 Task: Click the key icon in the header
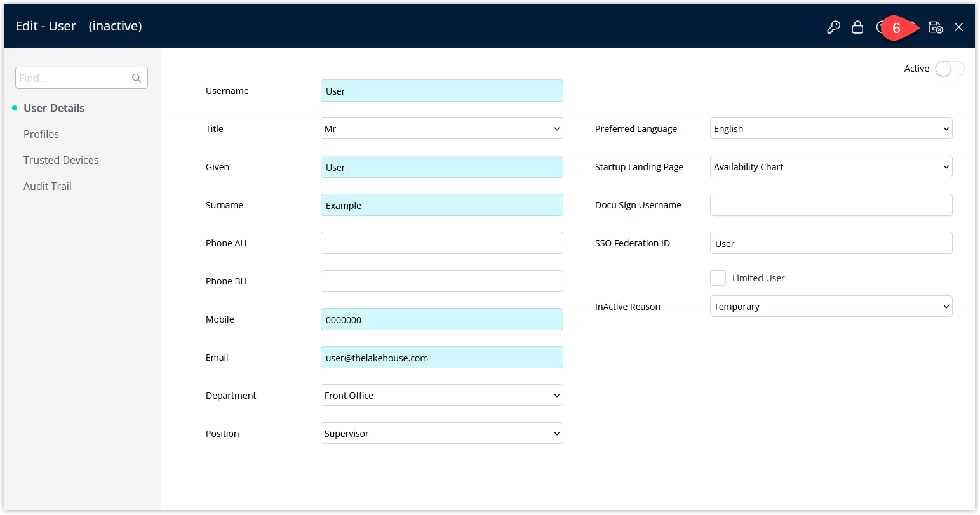click(x=833, y=27)
